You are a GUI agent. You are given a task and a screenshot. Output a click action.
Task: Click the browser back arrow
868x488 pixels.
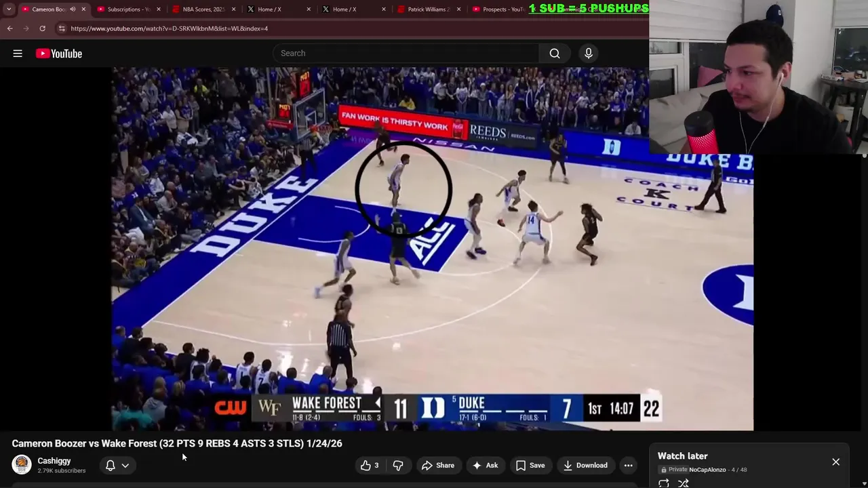[9, 28]
